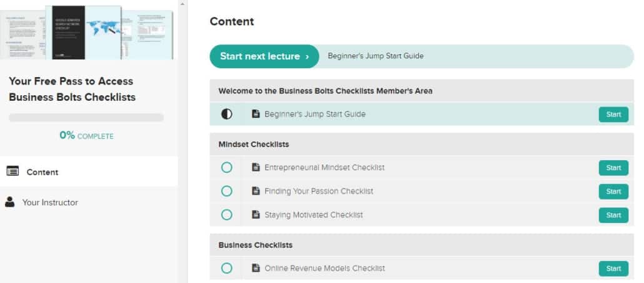This screenshot has height=283, width=644.
Task: Click document icon beside Online Revenue Models Checklist
Action: [256, 268]
